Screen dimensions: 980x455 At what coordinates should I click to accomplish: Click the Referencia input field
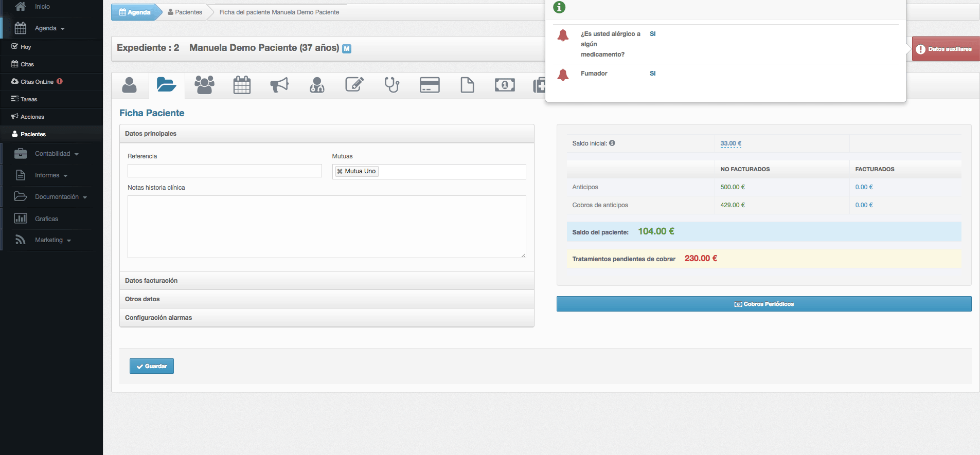tap(225, 171)
